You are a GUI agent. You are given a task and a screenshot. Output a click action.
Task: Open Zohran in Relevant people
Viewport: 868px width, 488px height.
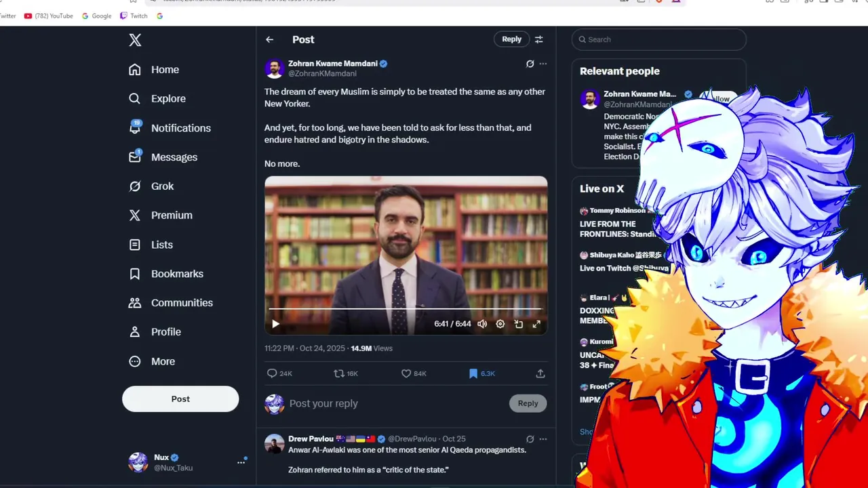point(639,94)
